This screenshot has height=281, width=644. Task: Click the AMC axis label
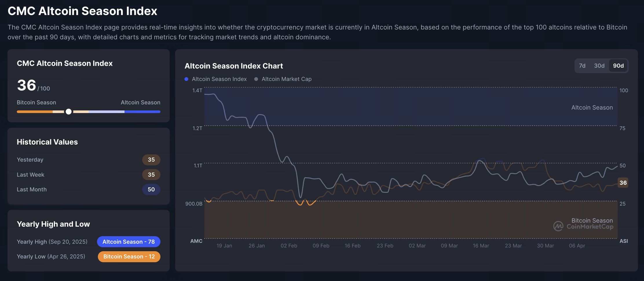196,241
